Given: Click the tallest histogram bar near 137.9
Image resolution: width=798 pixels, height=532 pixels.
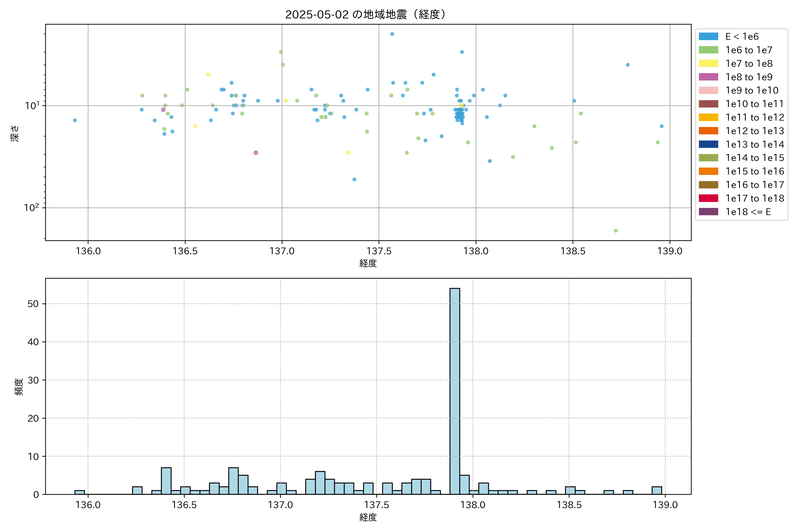Looking at the screenshot, I should click(455, 390).
